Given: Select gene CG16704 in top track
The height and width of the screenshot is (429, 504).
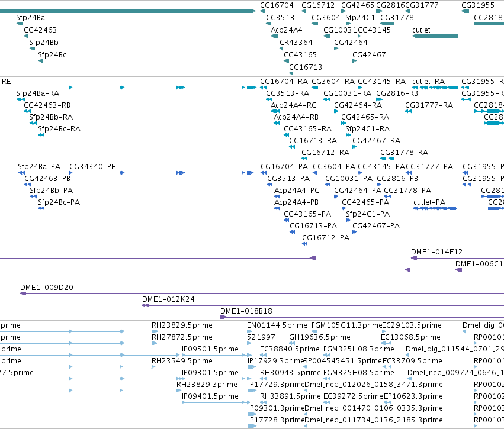Looking at the screenshot, I should point(277,5).
